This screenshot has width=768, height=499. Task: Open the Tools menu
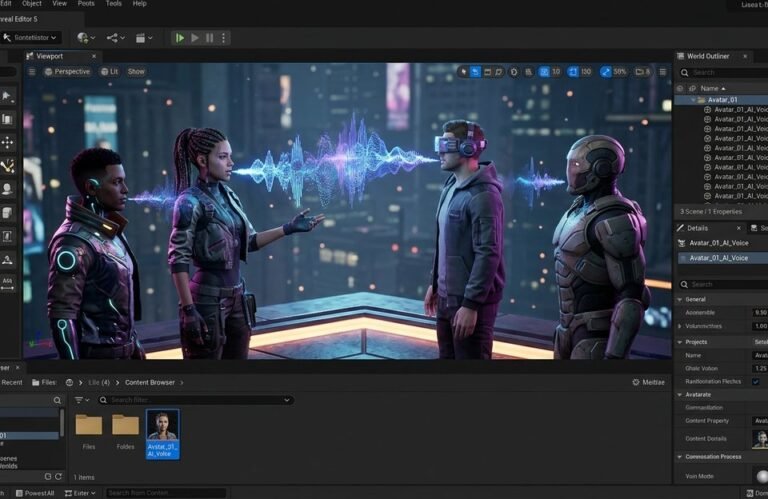[x=114, y=3]
